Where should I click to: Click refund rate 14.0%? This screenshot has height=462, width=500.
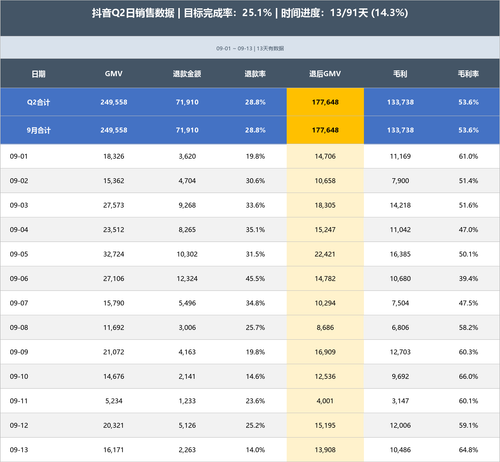pos(255,450)
